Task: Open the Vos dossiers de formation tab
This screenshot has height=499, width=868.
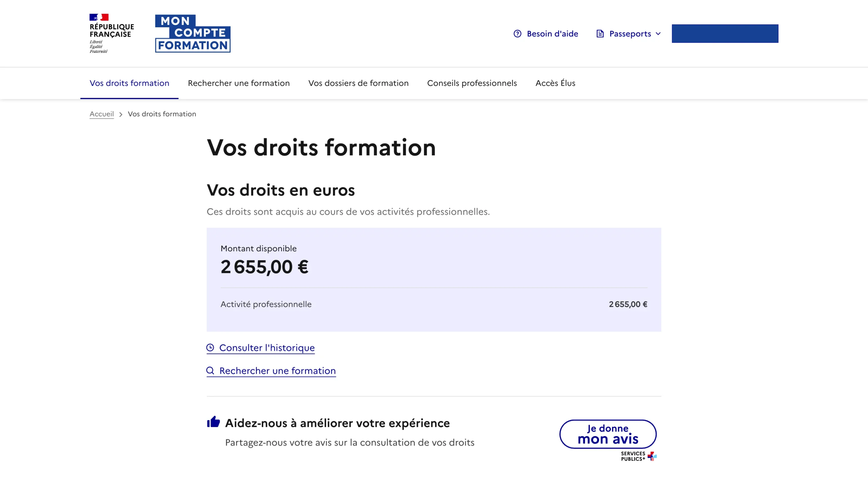Action: click(x=358, y=83)
